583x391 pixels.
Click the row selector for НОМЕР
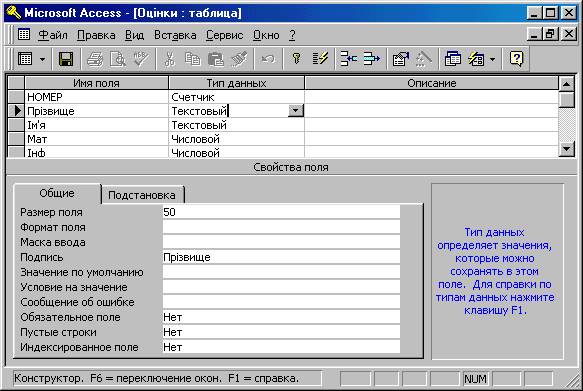point(16,97)
